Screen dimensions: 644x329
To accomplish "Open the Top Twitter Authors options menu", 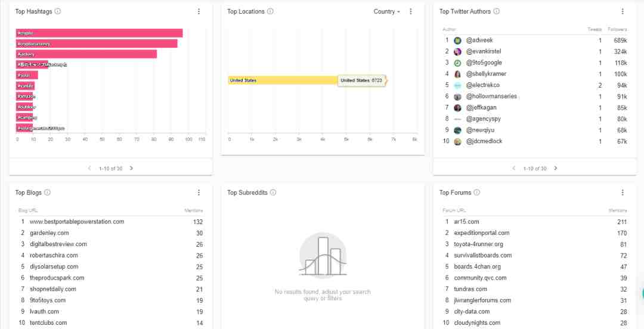I will 623,11.
